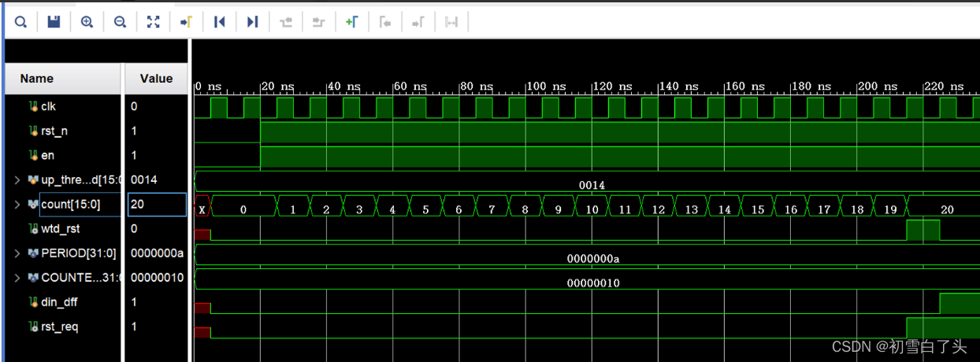Click the 00000010 bus value in waveform area

(x=592, y=283)
